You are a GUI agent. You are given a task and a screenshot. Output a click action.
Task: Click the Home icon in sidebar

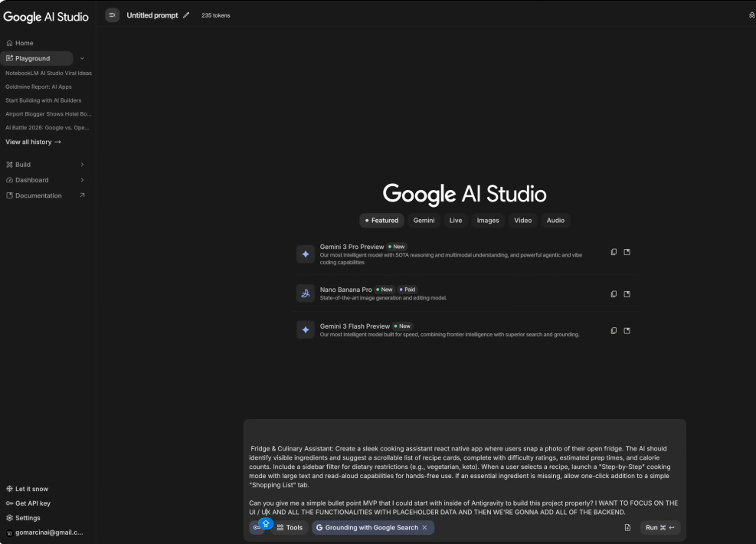9,43
